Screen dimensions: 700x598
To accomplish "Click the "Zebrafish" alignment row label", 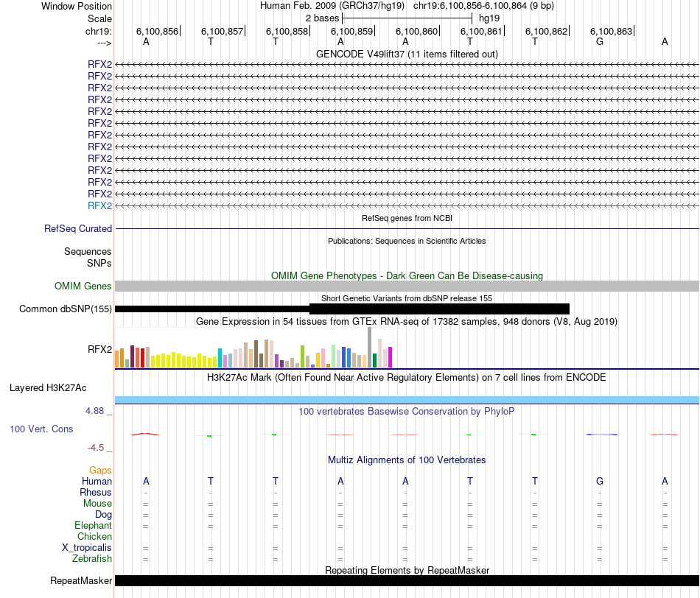I will point(92,558).
